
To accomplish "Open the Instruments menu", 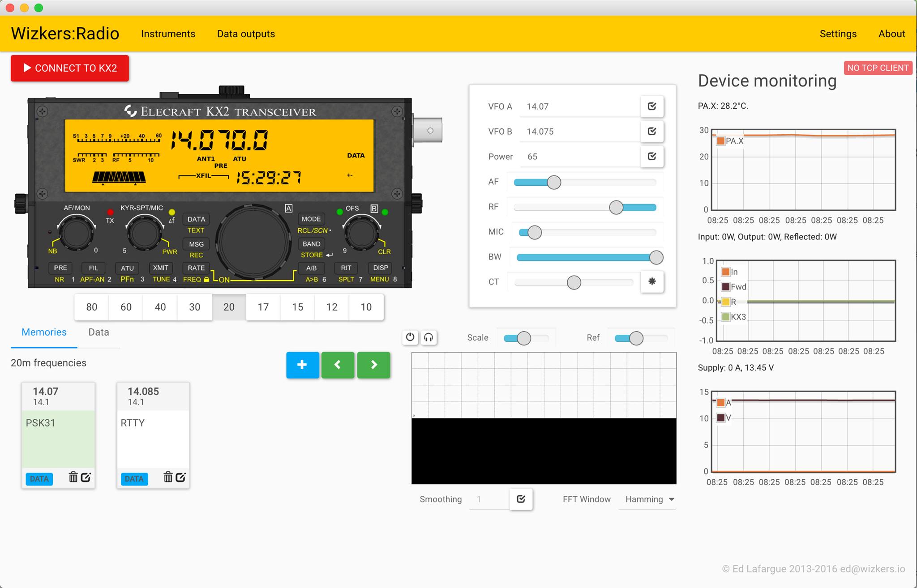I will point(168,34).
